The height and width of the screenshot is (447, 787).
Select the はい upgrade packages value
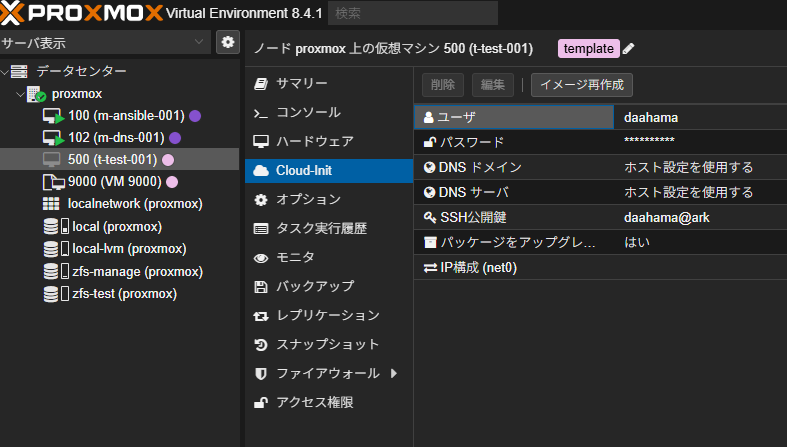637,242
